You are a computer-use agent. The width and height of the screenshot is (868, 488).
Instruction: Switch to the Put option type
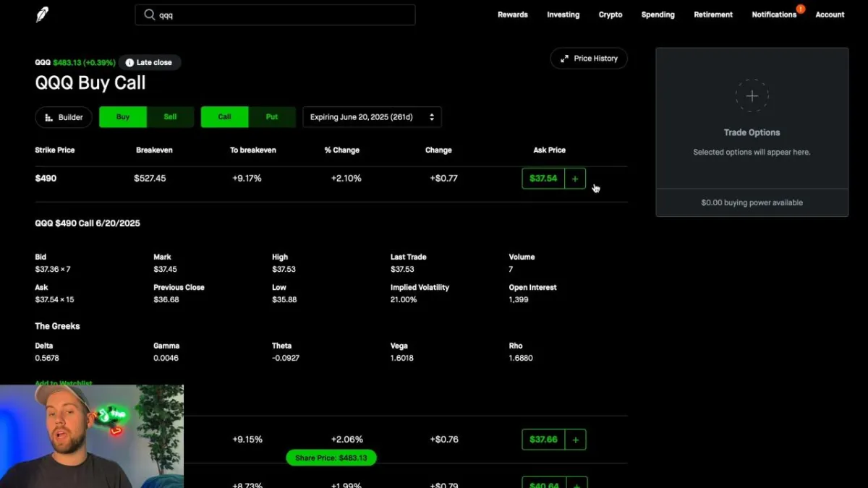point(272,117)
